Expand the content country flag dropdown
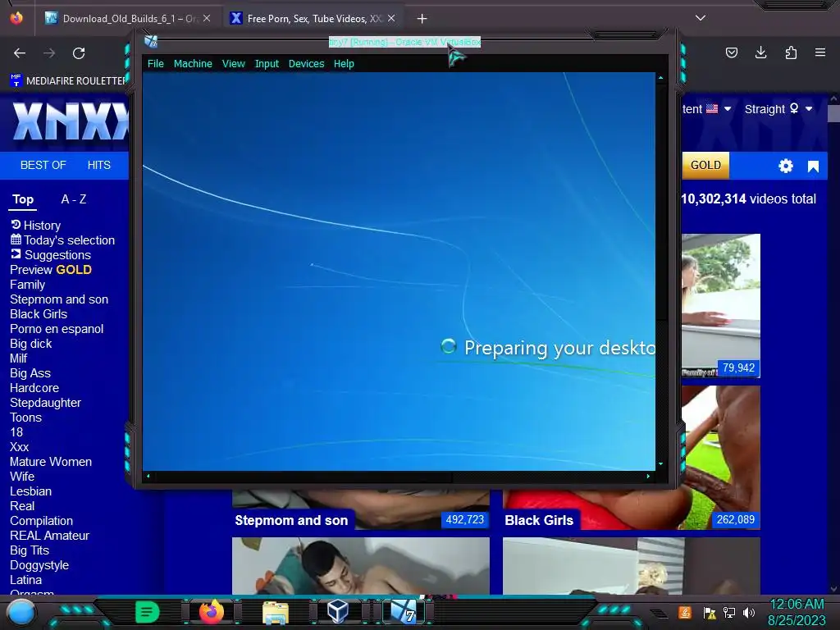Image resolution: width=840 pixels, height=630 pixels. (706, 109)
